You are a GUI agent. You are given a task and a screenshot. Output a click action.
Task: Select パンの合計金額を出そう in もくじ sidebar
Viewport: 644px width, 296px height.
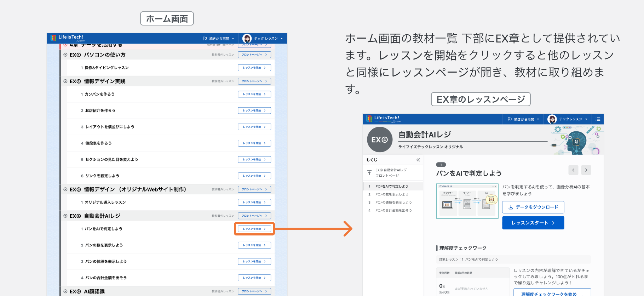393,210
